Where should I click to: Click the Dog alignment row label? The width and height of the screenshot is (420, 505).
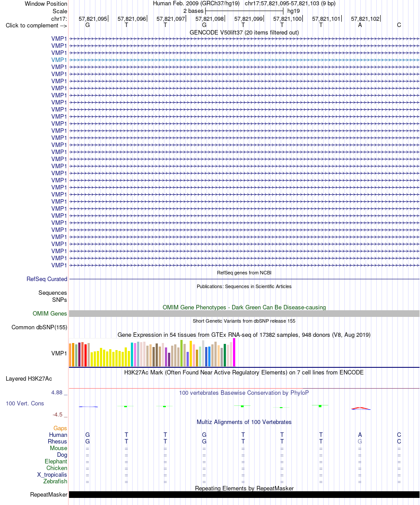click(62, 455)
